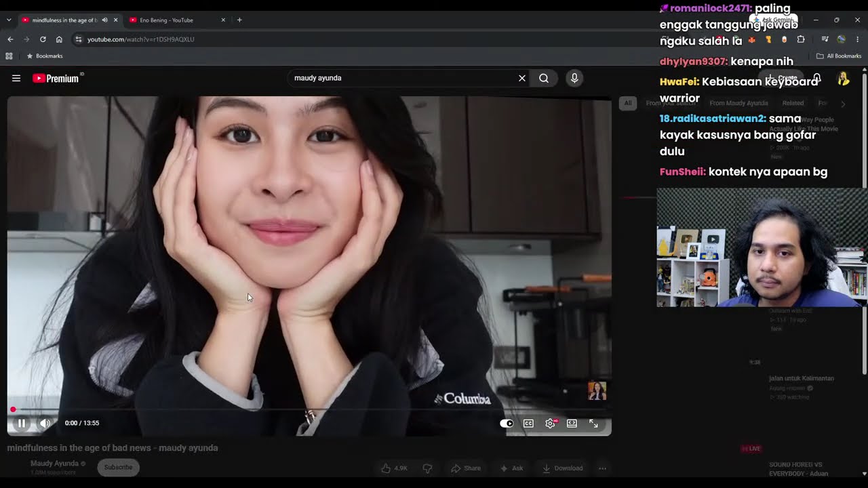Toggle the autoplay switch in player
This screenshot has width=868, height=488.
point(507,423)
